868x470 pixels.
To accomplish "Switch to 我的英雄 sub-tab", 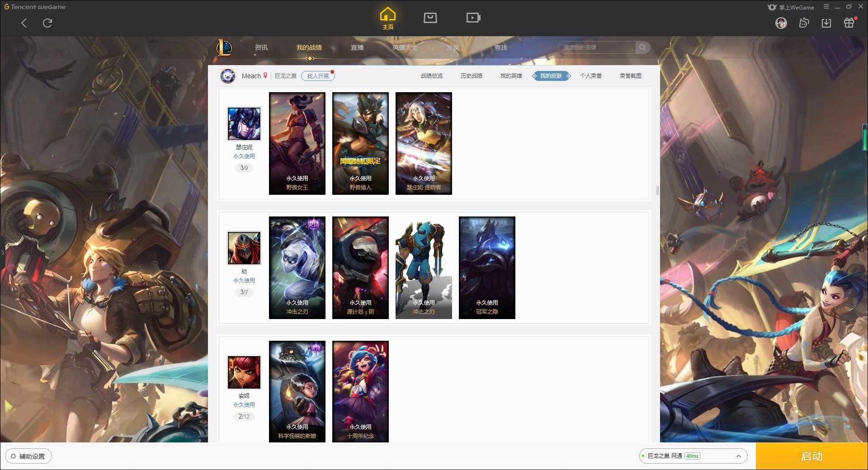I will click(x=511, y=76).
